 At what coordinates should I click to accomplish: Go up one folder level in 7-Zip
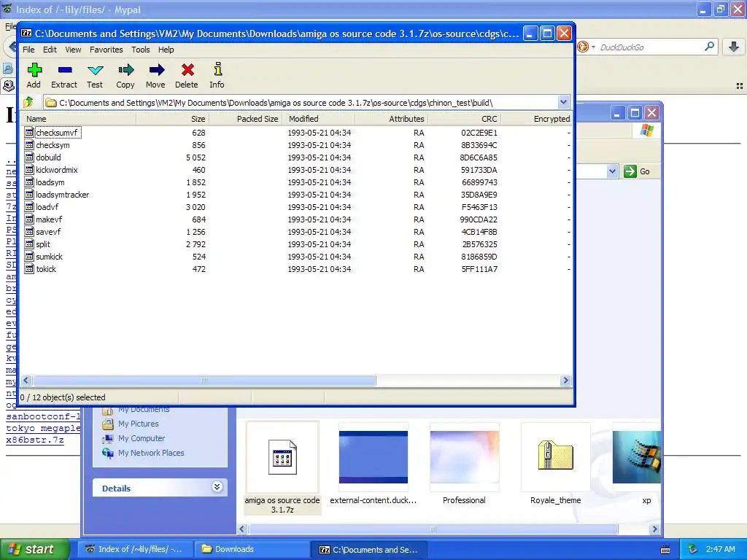[28, 102]
